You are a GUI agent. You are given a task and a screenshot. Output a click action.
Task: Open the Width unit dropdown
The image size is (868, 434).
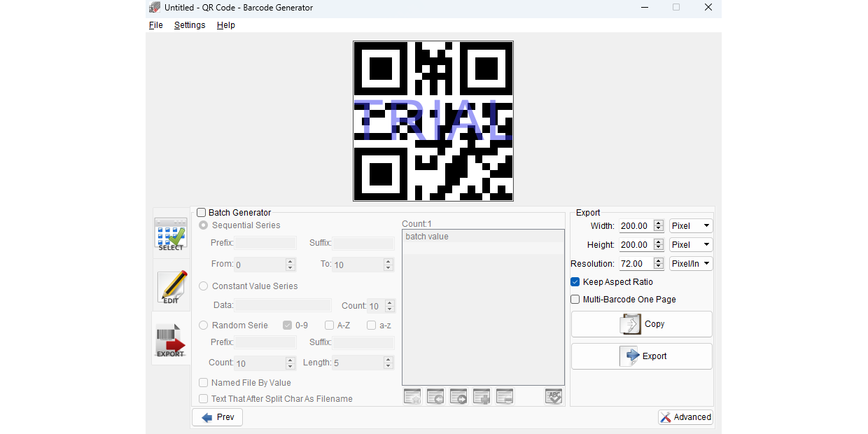tap(690, 225)
